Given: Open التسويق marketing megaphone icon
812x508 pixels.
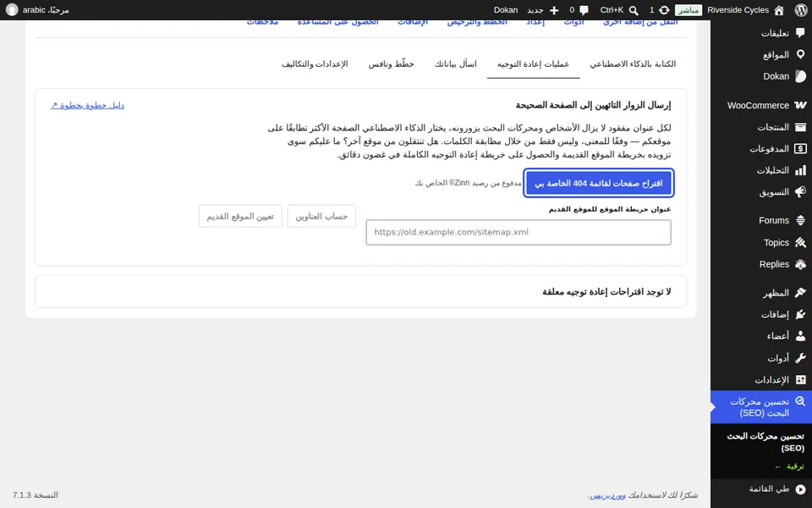Looking at the screenshot, I should click(x=800, y=192).
